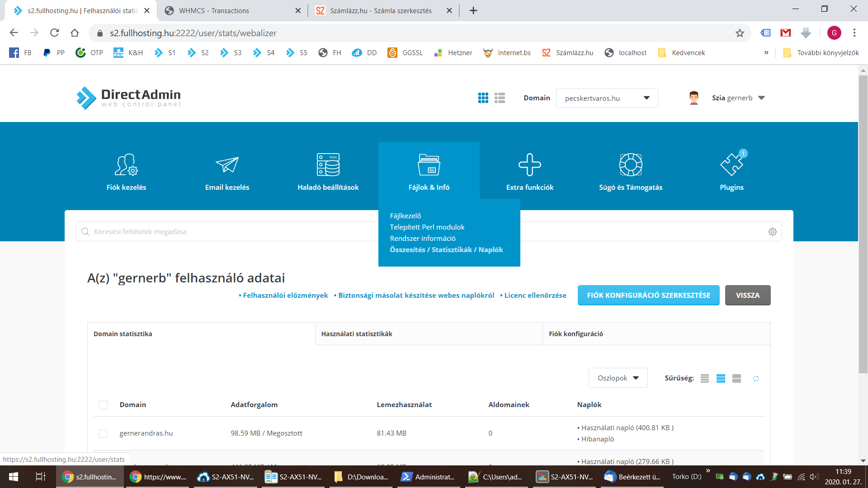Open the Plugins puzzle icon

[x=731, y=165]
